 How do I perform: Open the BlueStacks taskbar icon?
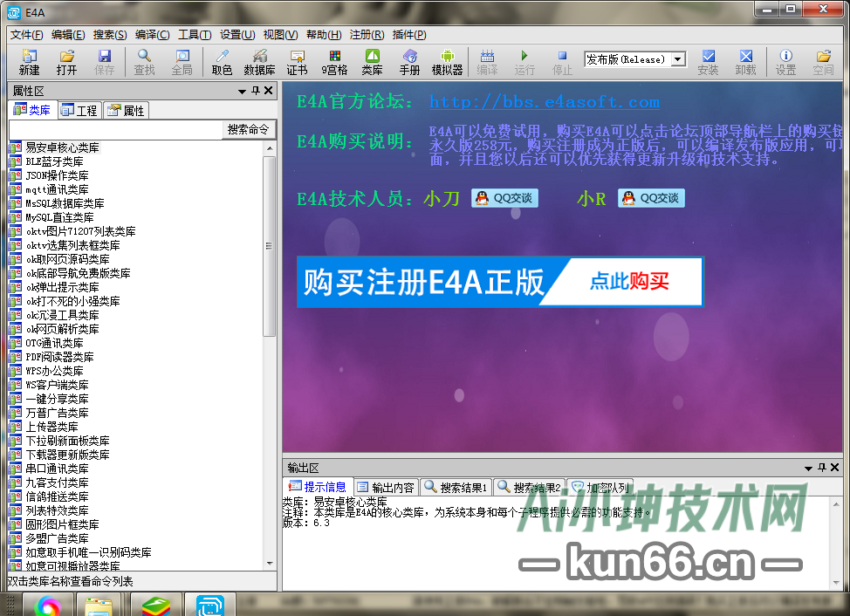point(155,605)
